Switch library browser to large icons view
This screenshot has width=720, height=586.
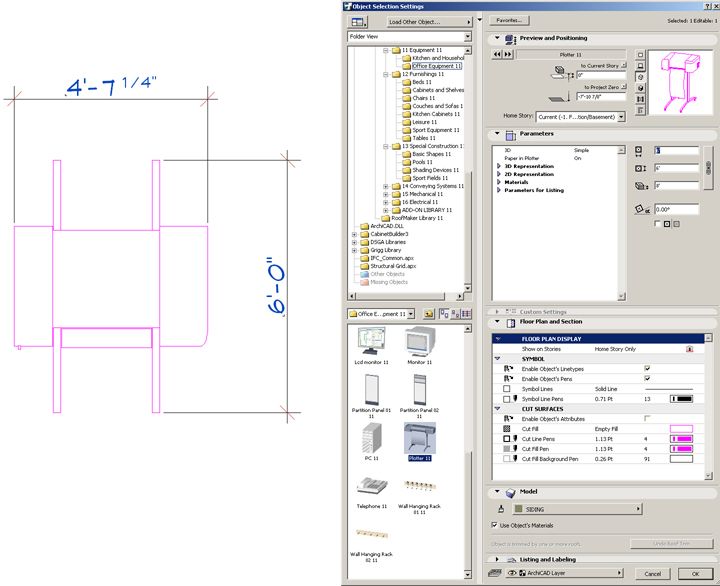coord(444,314)
